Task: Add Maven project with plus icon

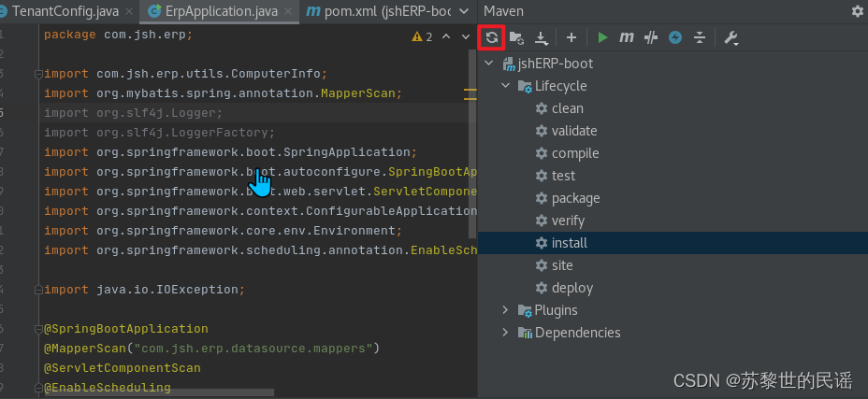Action: click(x=571, y=37)
